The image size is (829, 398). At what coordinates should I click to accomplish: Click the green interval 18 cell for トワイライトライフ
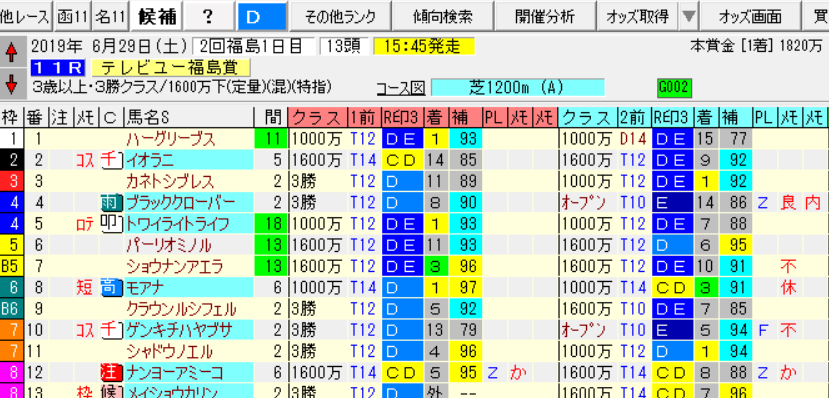271,224
